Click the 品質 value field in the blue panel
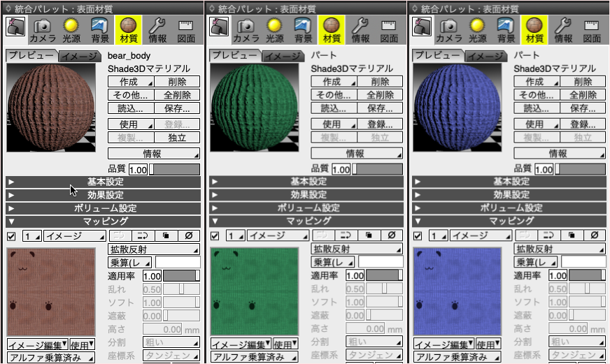The width and height of the screenshot is (610, 364). coord(544,169)
